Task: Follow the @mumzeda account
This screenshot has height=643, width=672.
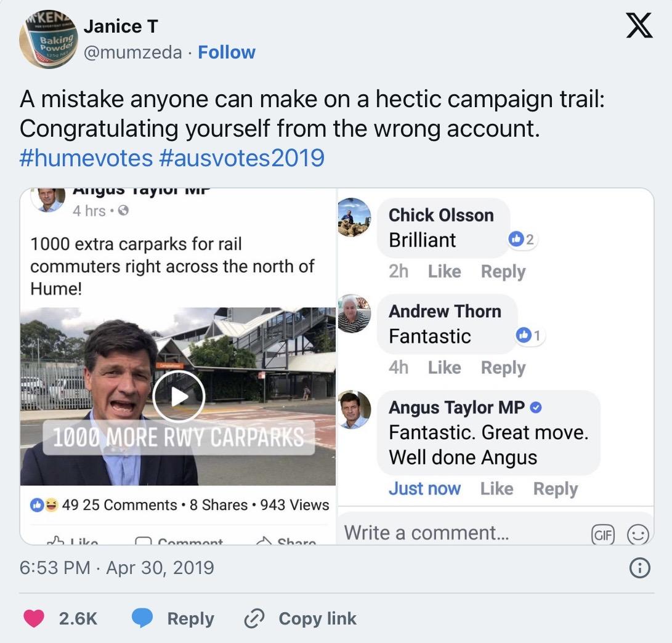Action: [227, 52]
